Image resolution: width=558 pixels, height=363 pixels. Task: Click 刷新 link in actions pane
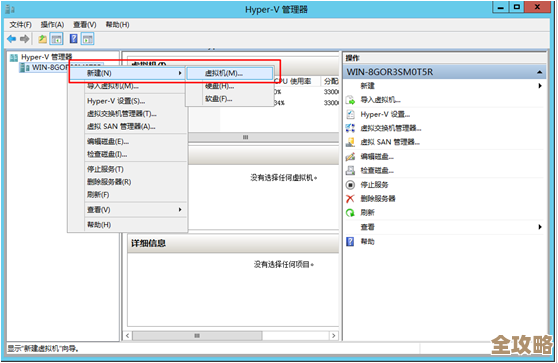coord(367,213)
